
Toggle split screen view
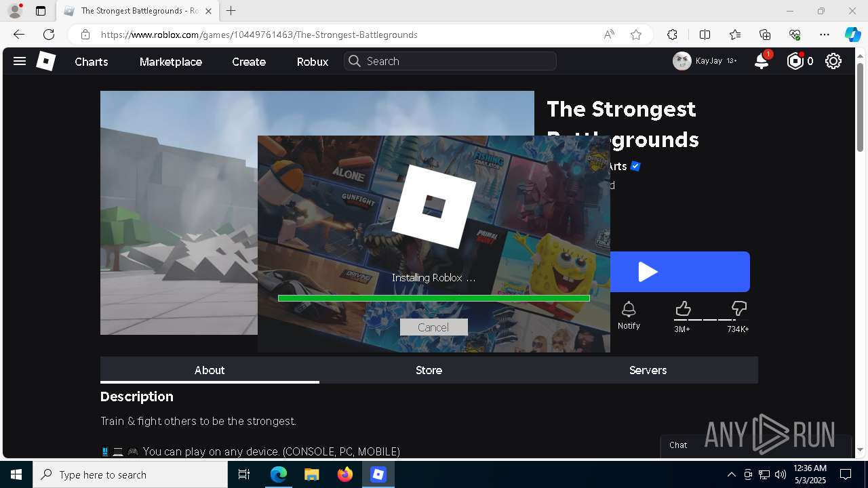pos(705,35)
